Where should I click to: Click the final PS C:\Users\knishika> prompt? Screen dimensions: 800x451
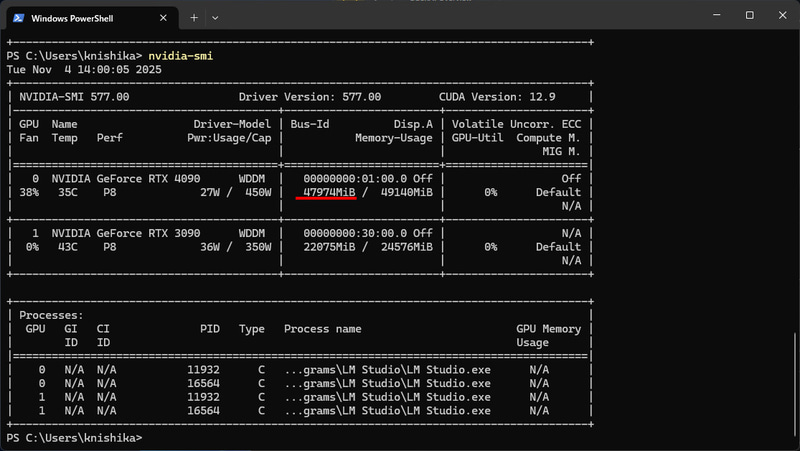[74, 438]
